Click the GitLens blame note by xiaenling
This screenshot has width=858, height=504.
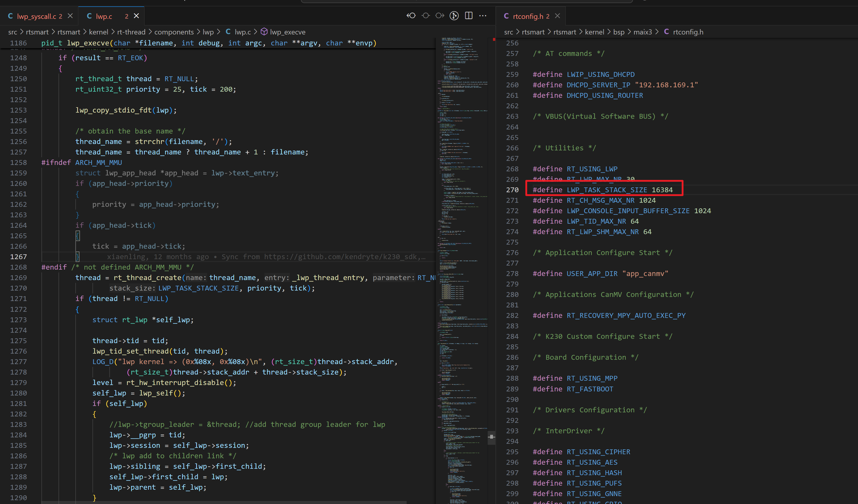point(266,257)
